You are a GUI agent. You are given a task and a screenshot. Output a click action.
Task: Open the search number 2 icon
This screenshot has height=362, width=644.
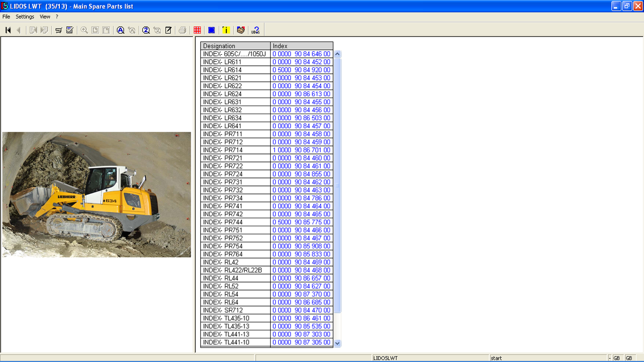146,30
